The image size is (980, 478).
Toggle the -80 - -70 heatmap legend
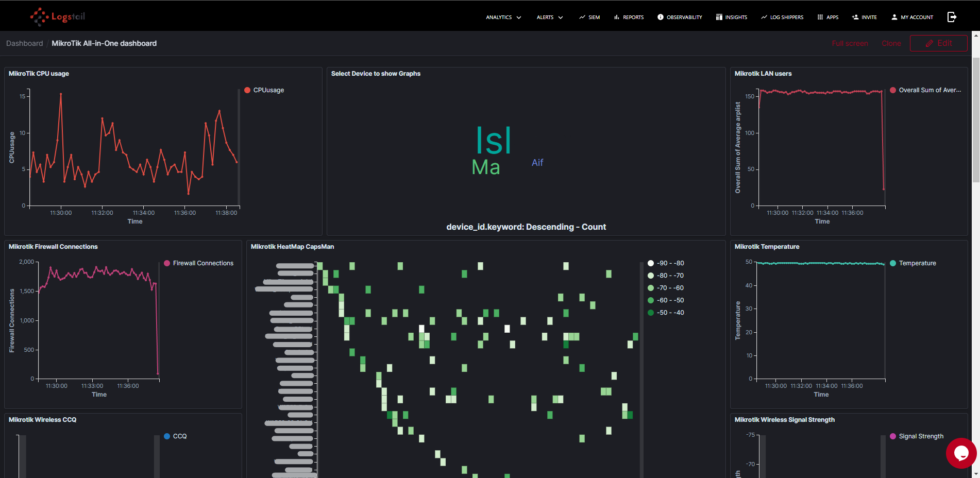click(666, 276)
